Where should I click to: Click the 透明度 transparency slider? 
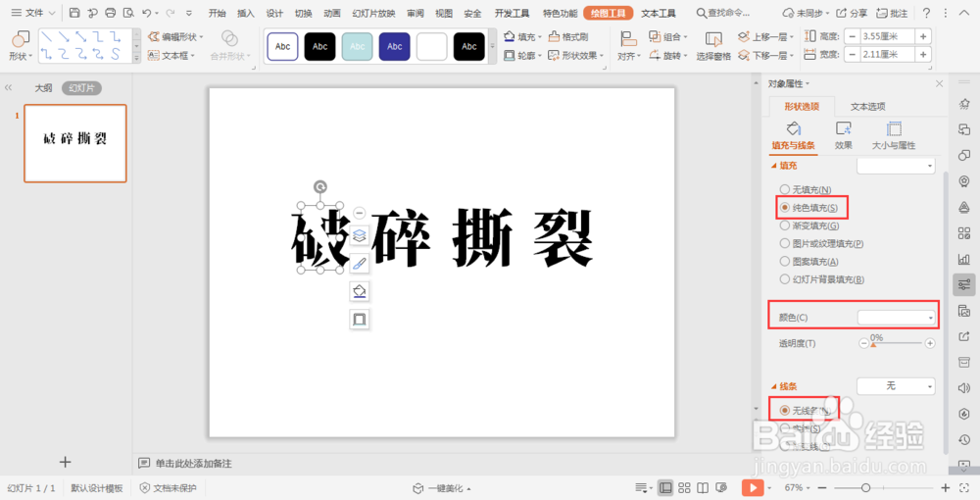(x=897, y=343)
